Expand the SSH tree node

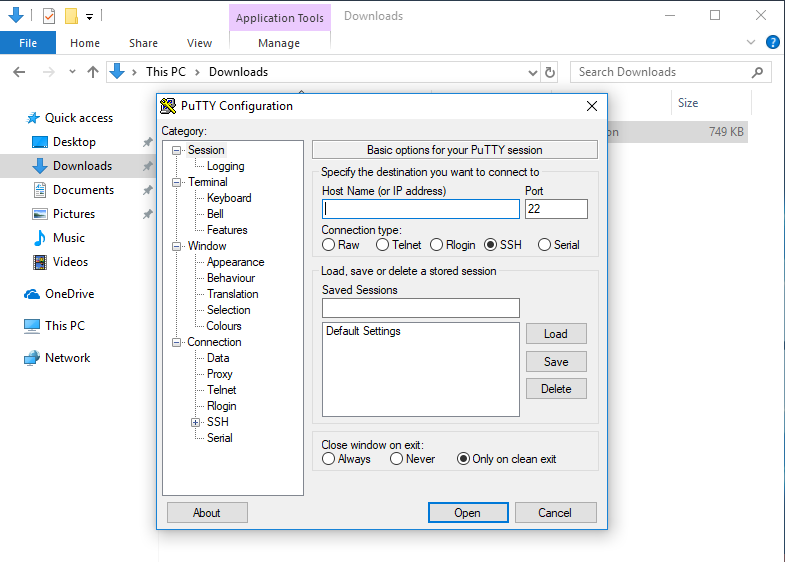[196, 422]
